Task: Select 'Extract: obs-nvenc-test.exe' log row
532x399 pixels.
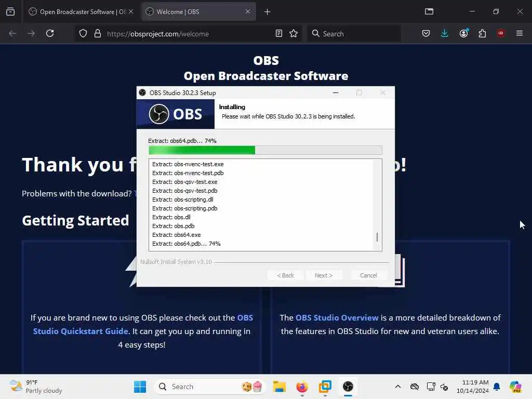Action: (x=188, y=164)
